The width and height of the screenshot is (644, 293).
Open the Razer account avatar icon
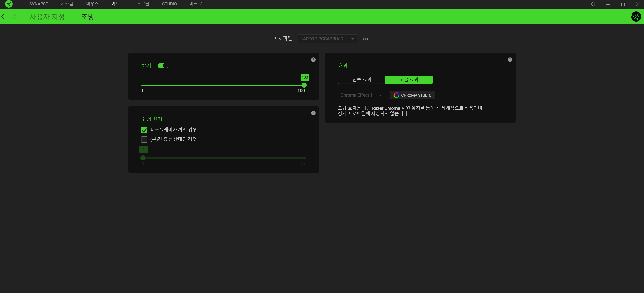click(x=636, y=17)
